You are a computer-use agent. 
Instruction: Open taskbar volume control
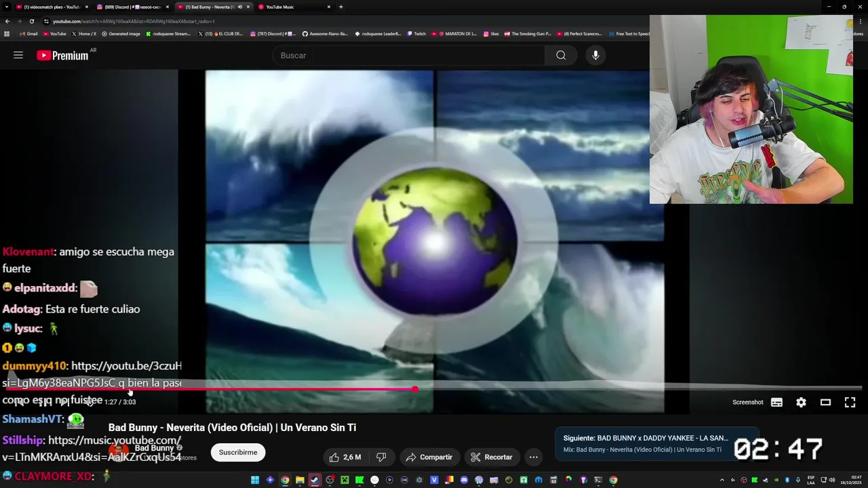[832, 480]
